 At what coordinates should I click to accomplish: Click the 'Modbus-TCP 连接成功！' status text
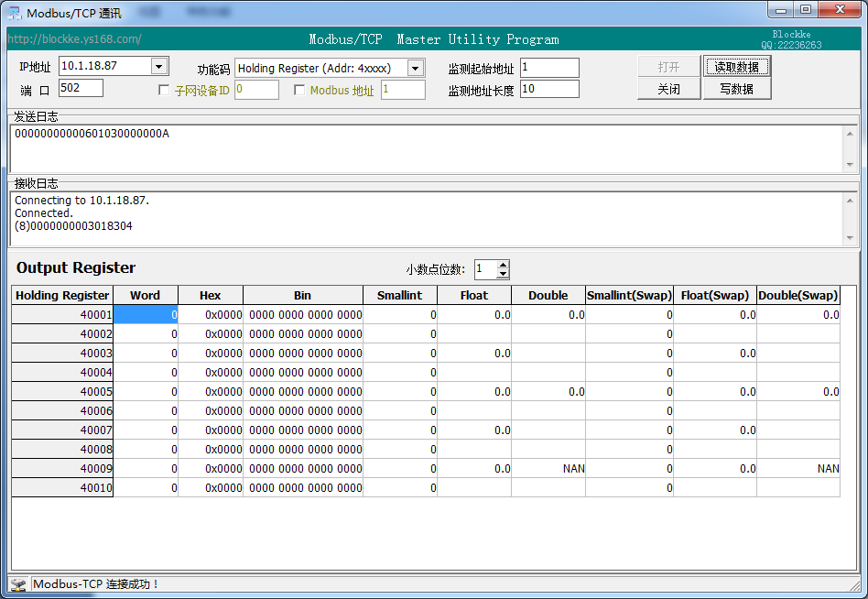pos(96,584)
